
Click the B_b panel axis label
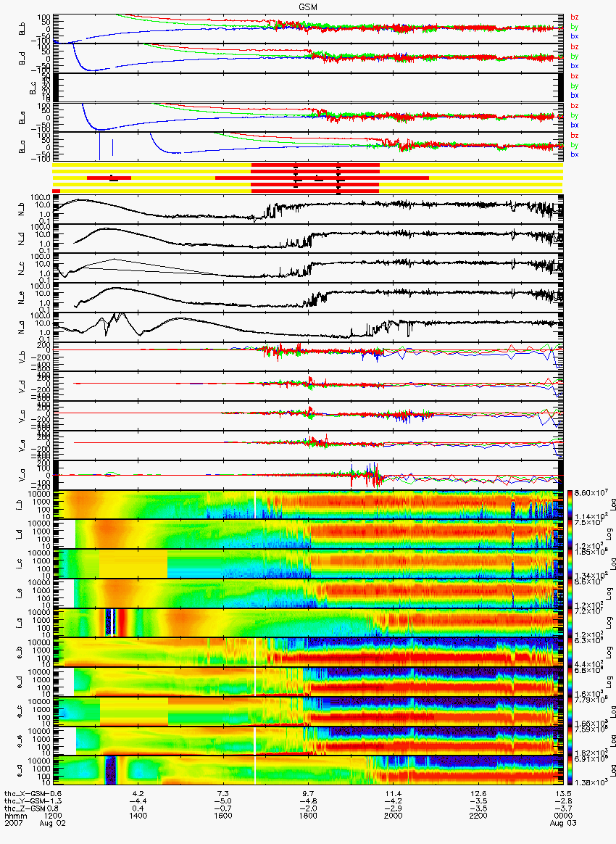pos(22,29)
